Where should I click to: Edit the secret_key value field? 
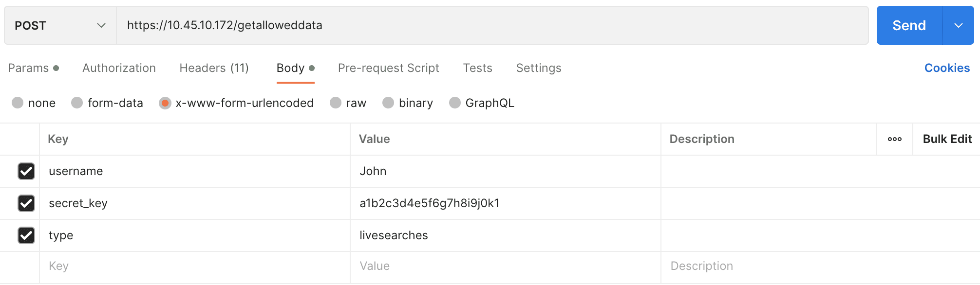[505, 203]
